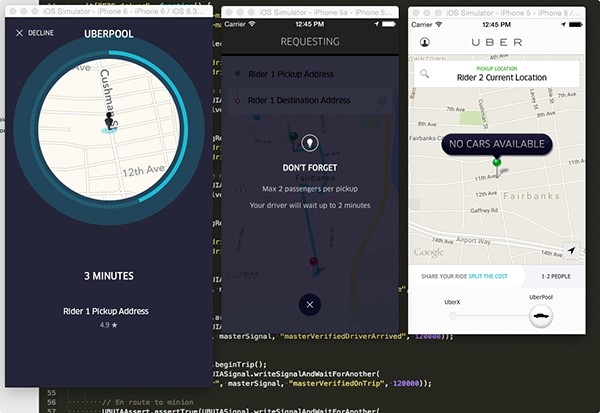
Task: Click the 12:45 PM clock in iPhone 5 simulator
Action: (x=497, y=24)
